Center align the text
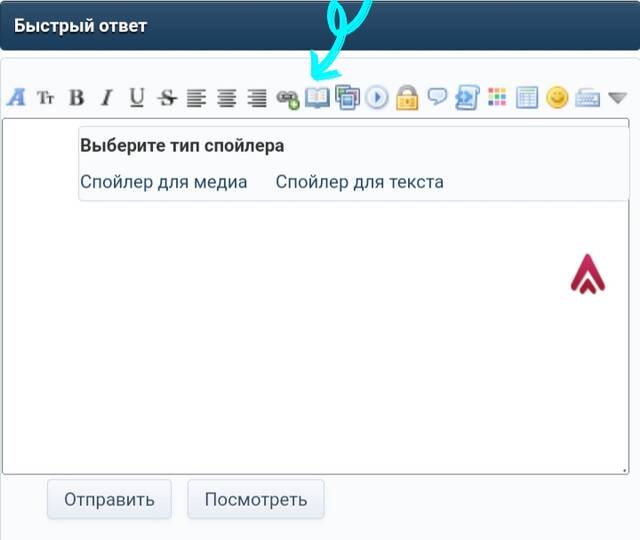 pyautogui.click(x=227, y=98)
